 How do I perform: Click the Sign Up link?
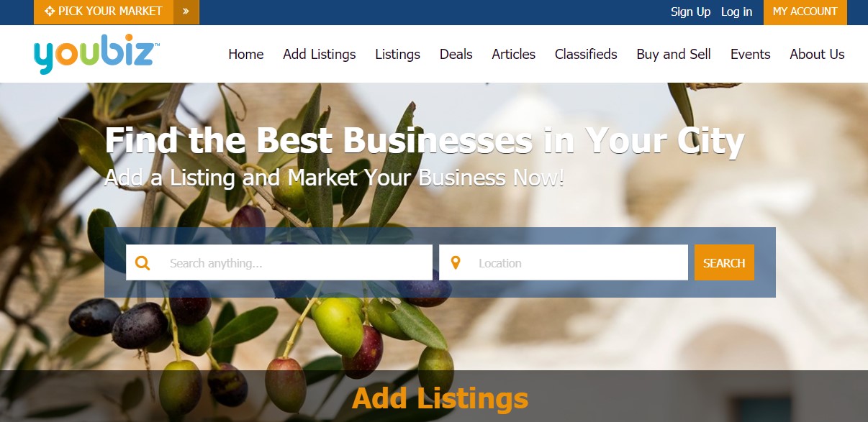tap(690, 12)
